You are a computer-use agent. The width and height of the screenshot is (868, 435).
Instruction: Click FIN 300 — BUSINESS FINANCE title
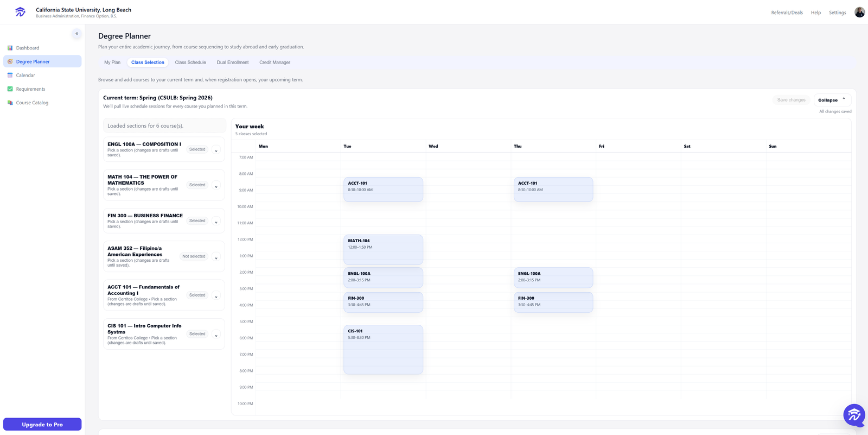click(145, 216)
